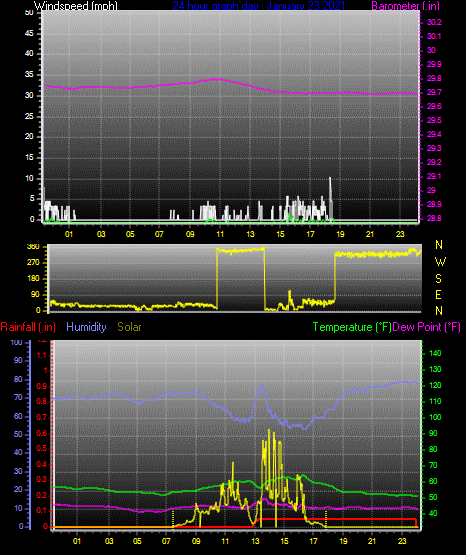The height and width of the screenshot is (555, 466).
Task: Select the 'Dew Point (°F)' legend label
Action: tap(427, 327)
